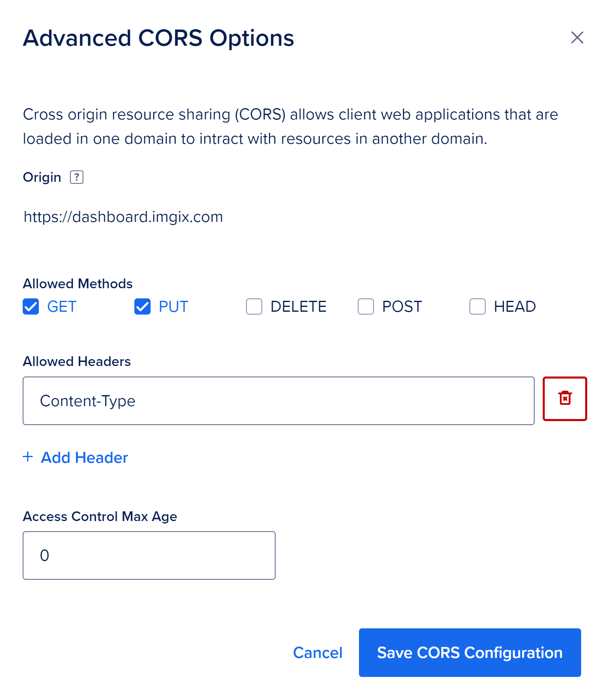Click the Allowed Methods heading

78,283
